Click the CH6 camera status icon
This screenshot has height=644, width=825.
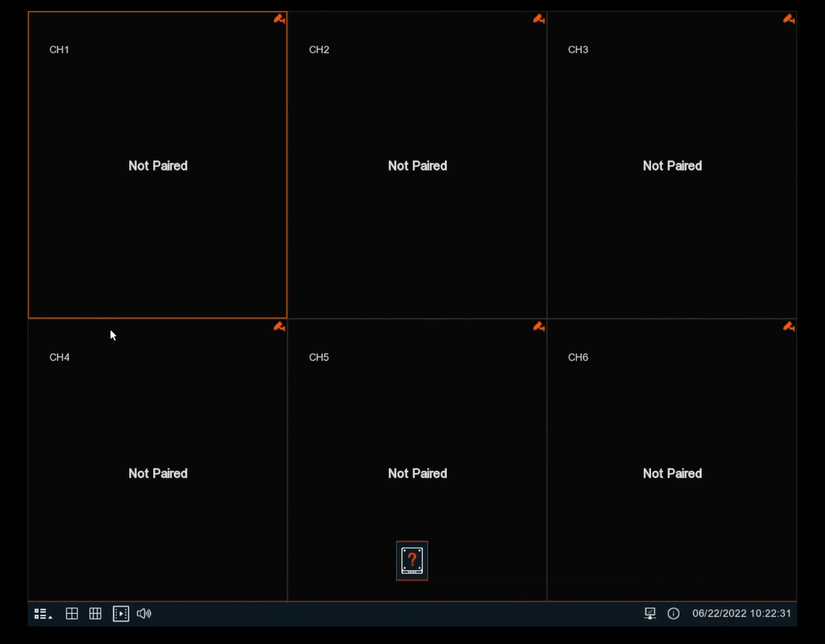(x=789, y=327)
